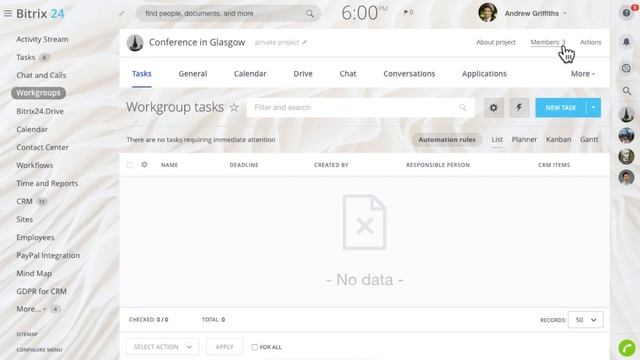Viewport: 640px width, 360px height.
Task: Switch to Gantt view
Action: [x=589, y=140]
